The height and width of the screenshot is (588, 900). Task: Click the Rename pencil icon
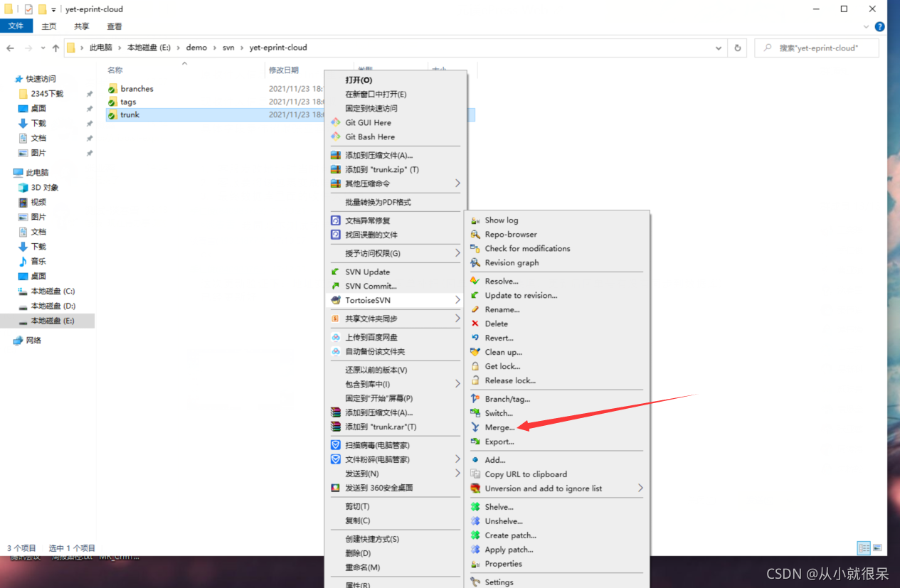click(475, 310)
